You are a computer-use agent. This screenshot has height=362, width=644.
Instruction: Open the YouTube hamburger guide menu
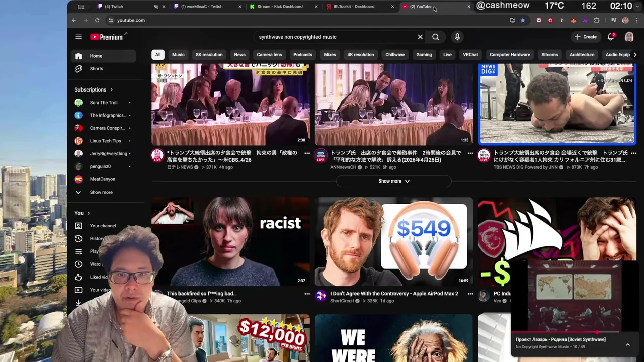(78, 37)
